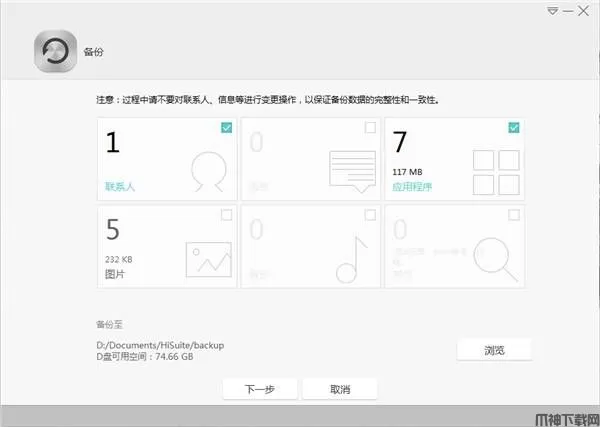Minimize the backup window
The image size is (600, 427).
pyautogui.click(x=568, y=11)
